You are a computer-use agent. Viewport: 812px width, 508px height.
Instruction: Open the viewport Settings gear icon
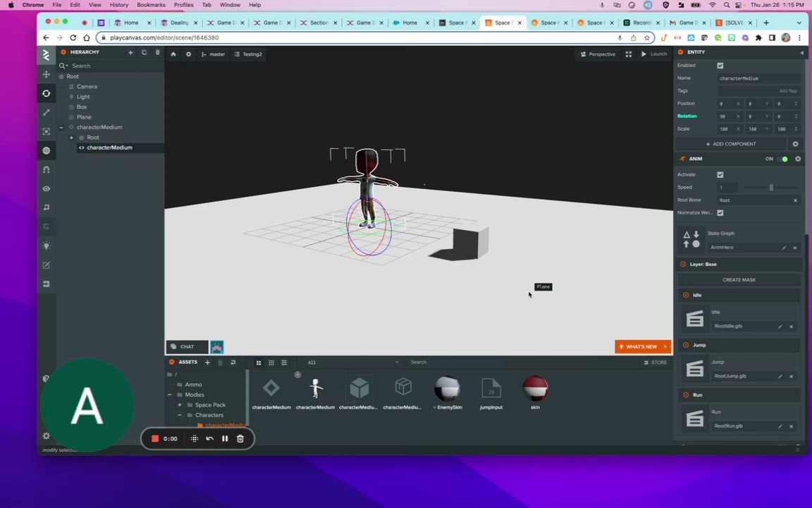point(188,54)
